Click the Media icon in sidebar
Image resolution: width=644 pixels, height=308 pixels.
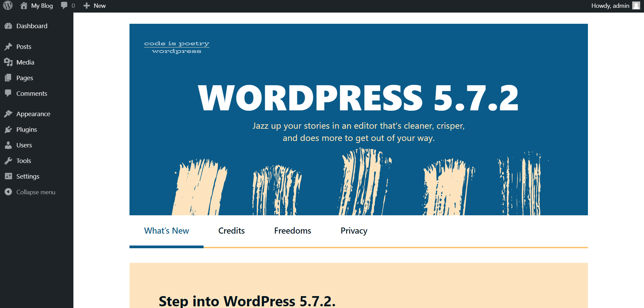coord(8,62)
